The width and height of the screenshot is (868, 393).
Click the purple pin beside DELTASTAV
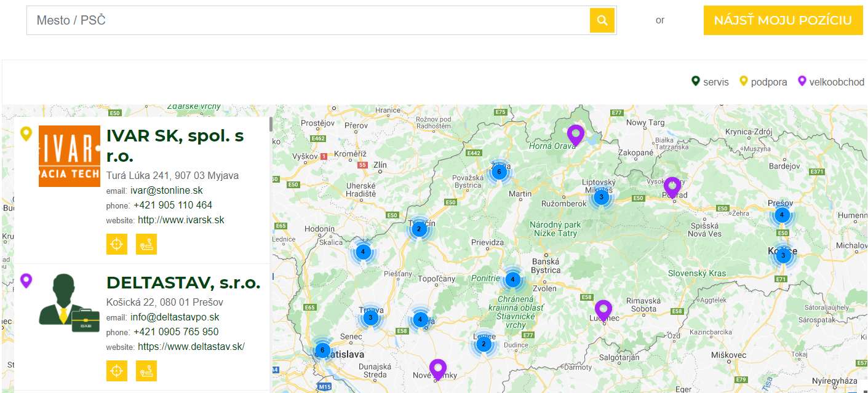point(26,281)
